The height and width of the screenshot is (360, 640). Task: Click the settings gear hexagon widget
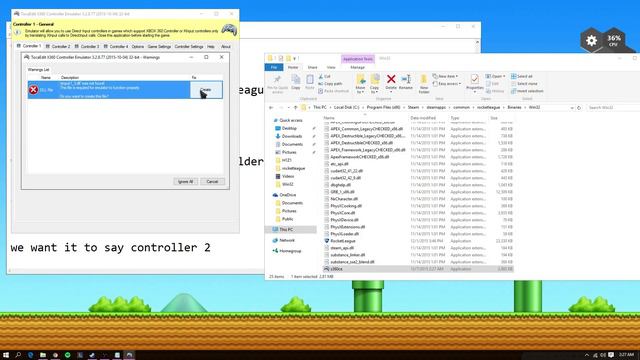(x=591, y=40)
